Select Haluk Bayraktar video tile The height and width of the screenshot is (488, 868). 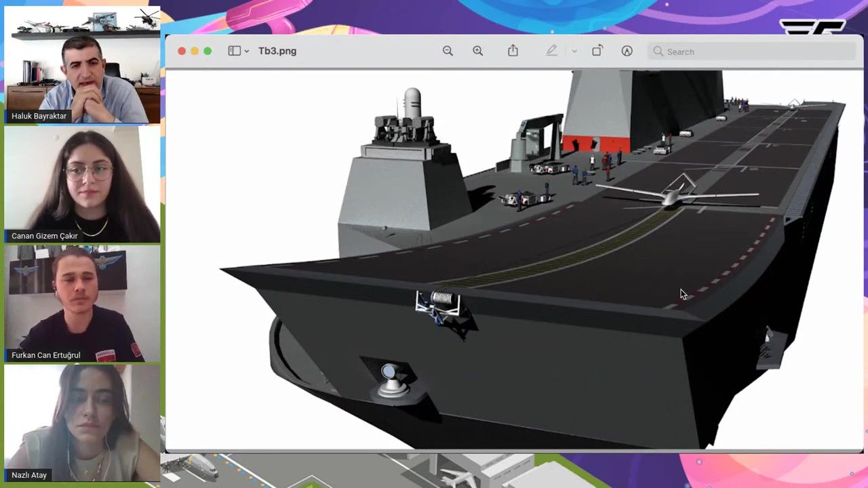pos(82,65)
